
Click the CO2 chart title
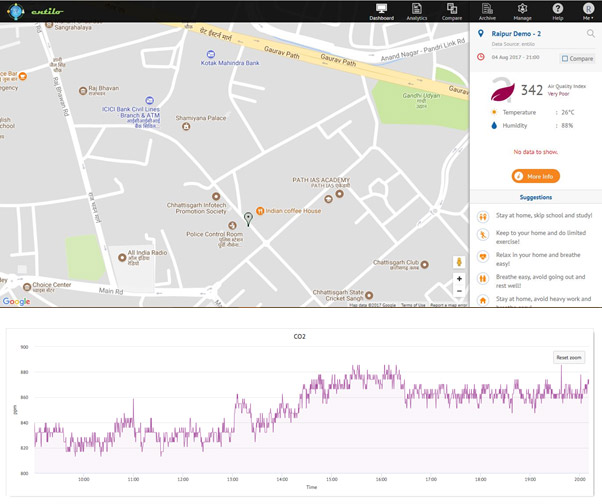click(299, 337)
